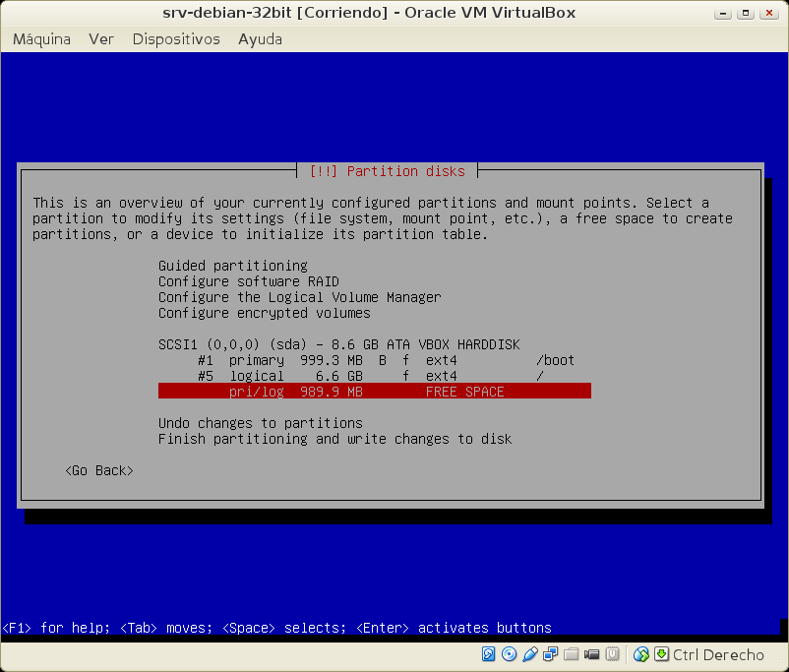Open the Máquina menu
The height and width of the screenshot is (672, 789).
(41, 39)
